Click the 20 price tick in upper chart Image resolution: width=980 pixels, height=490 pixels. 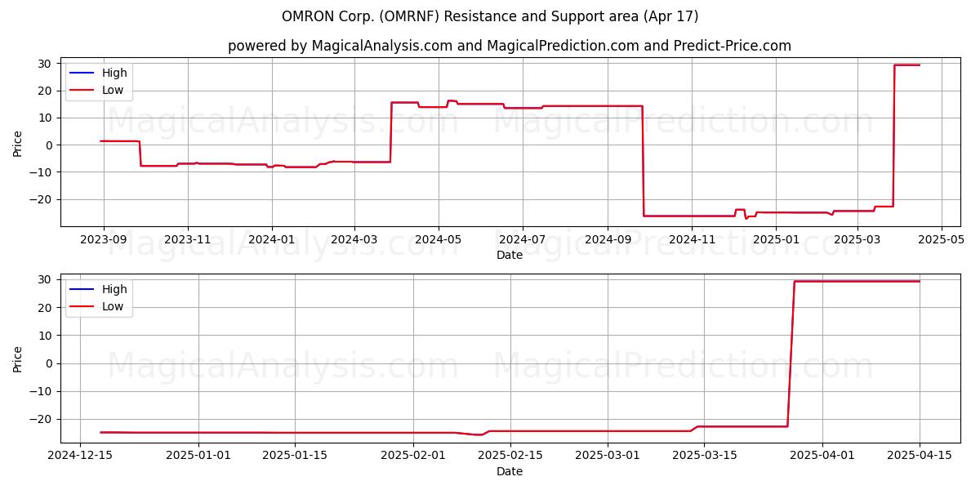pos(46,91)
